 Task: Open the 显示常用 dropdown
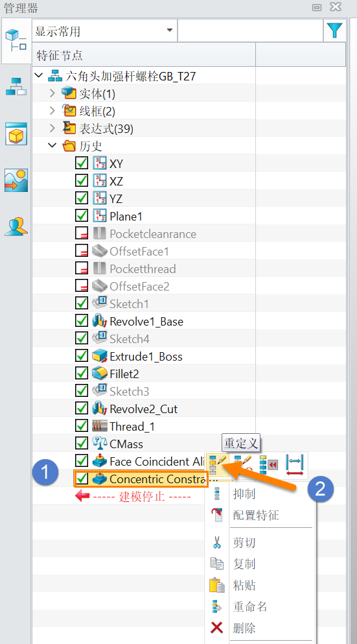pyautogui.click(x=105, y=30)
